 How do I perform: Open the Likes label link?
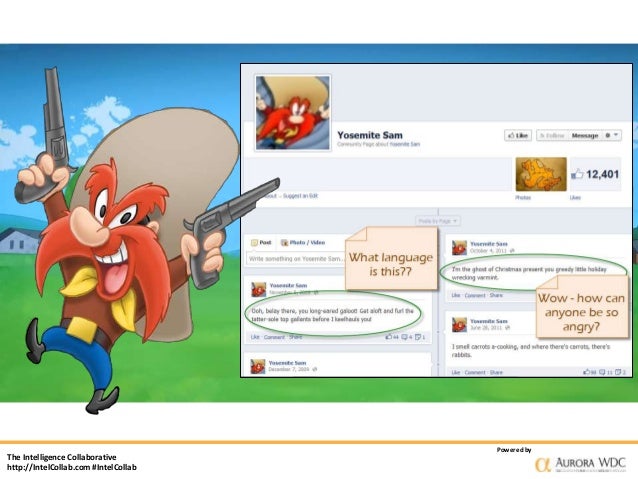575,198
